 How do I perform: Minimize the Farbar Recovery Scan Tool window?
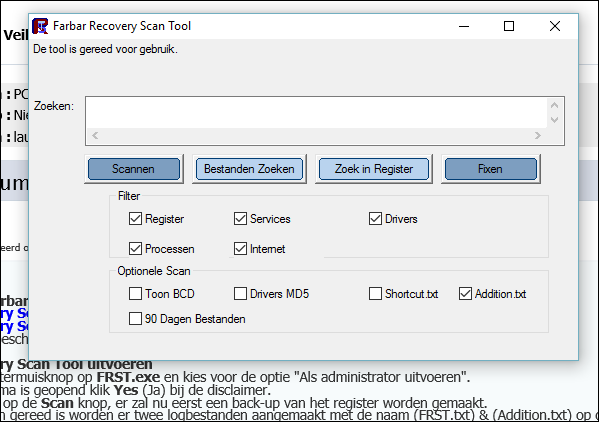464,26
